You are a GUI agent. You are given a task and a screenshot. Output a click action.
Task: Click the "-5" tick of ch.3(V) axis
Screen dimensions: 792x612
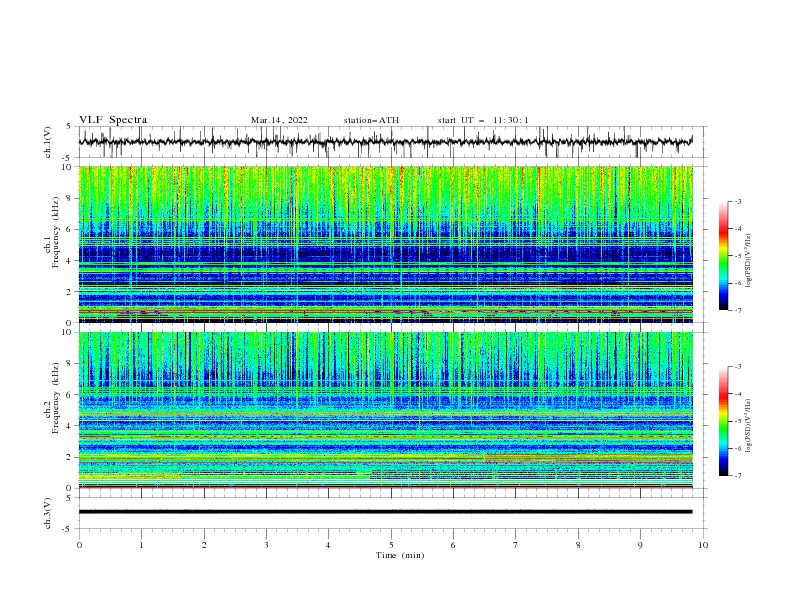click(x=67, y=529)
